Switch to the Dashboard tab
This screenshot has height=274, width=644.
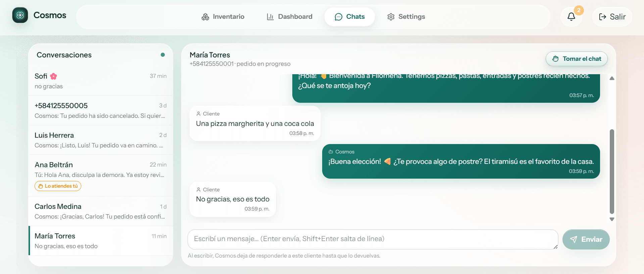click(x=289, y=17)
